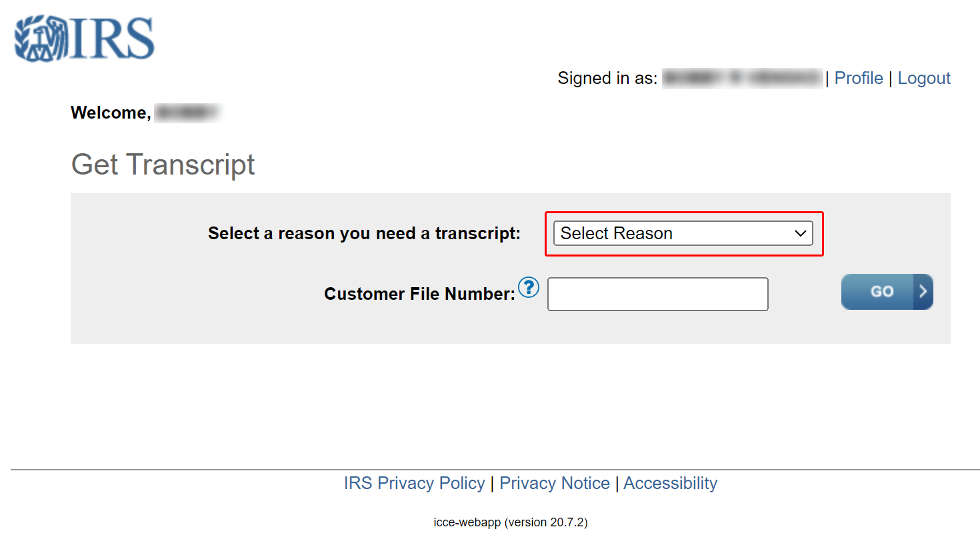Open the Profile link
Viewport: 980px width, 541px height.
[859, 78]
